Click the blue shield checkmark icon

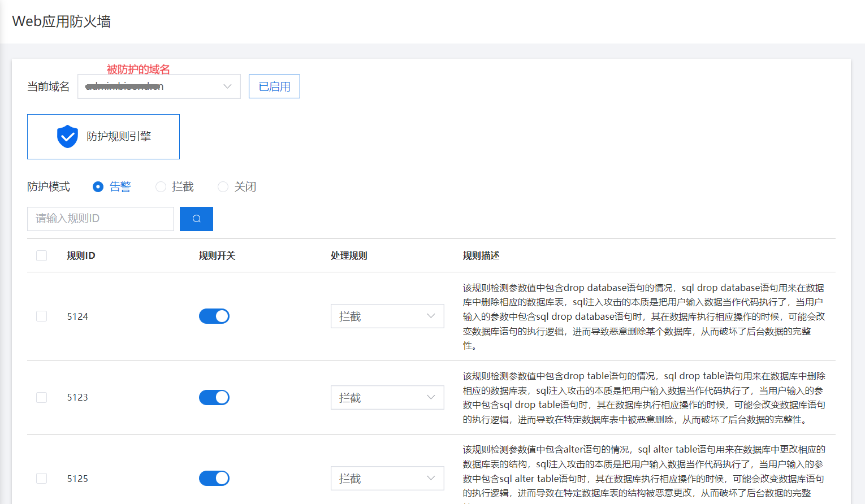click(67, 136)
